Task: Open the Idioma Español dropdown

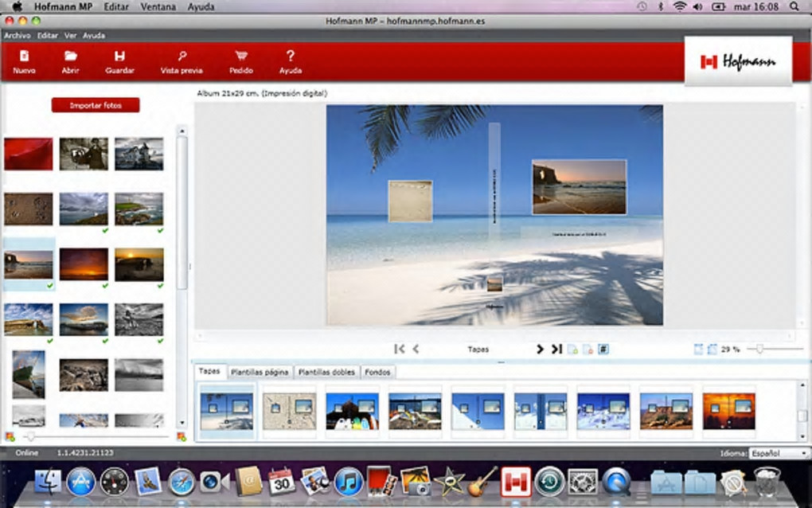Action: click(x=779, y=453)
